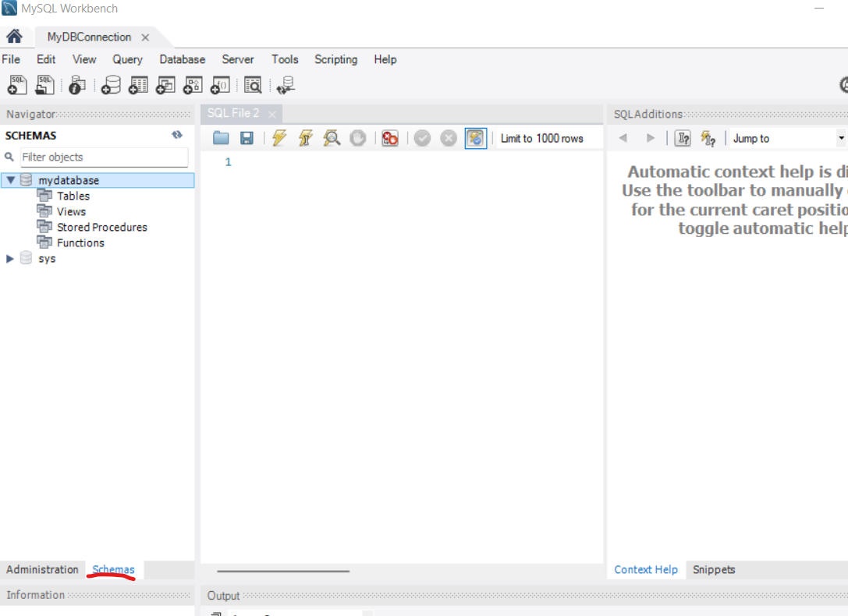Go forward in context help
This screenshot has height=616, width=848.
tap(650, 138)
